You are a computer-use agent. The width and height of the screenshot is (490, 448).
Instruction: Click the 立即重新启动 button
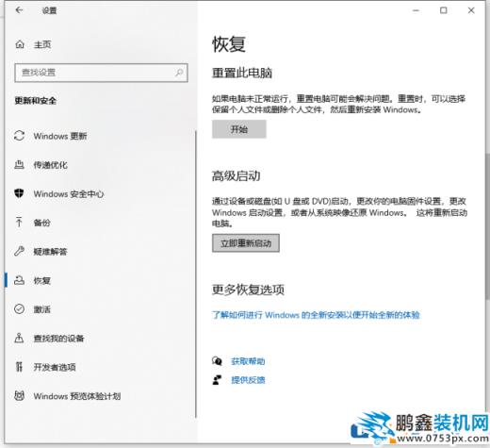(246, 243)
